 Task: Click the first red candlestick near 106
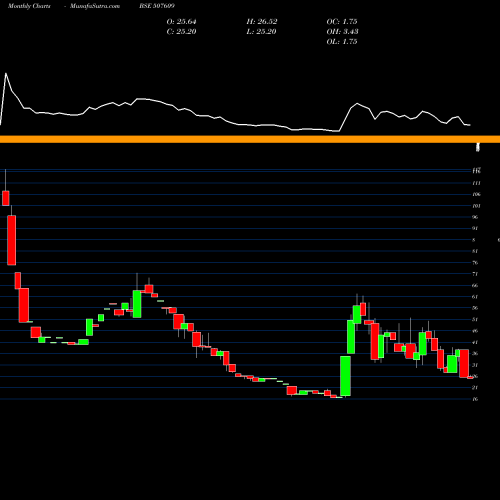pyautogui.click(x=6, y=198)
